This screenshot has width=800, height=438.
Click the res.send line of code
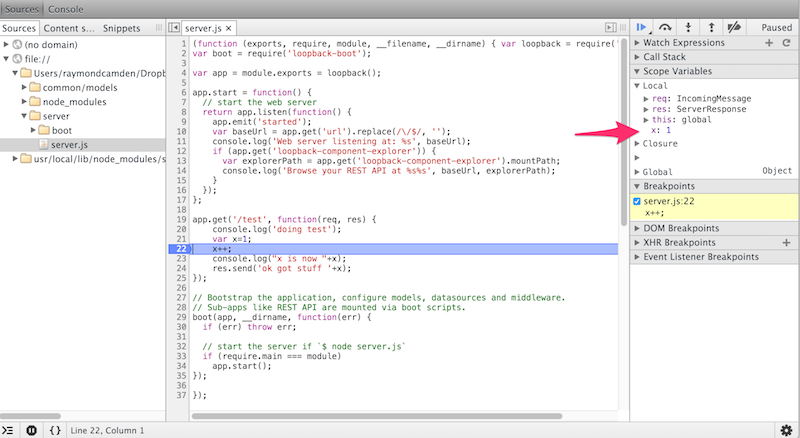[282, 269]
